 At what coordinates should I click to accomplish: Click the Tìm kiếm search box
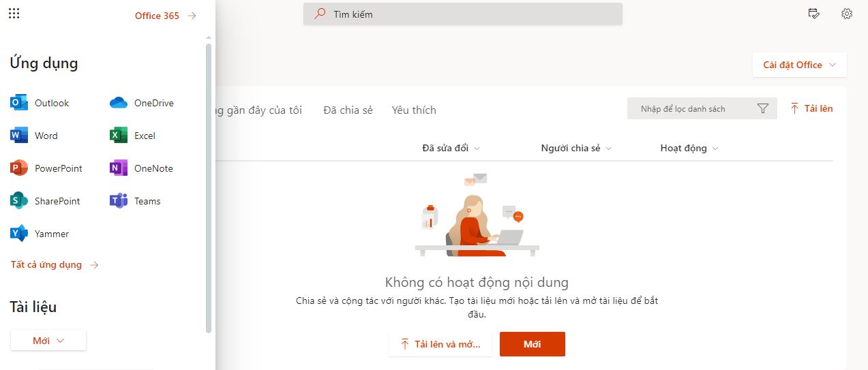pyautogui.click(x=463, y=14)
